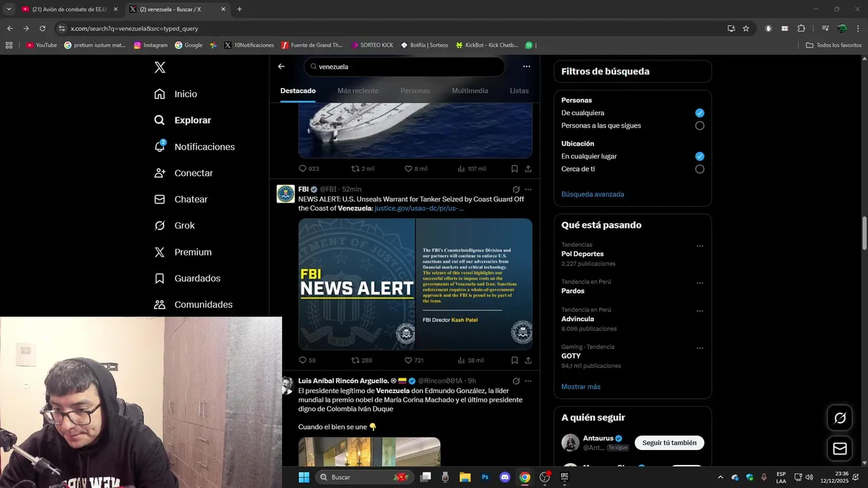
Task: Open YouTube bookmark in bookmarks bar
Action: (41, 45)
